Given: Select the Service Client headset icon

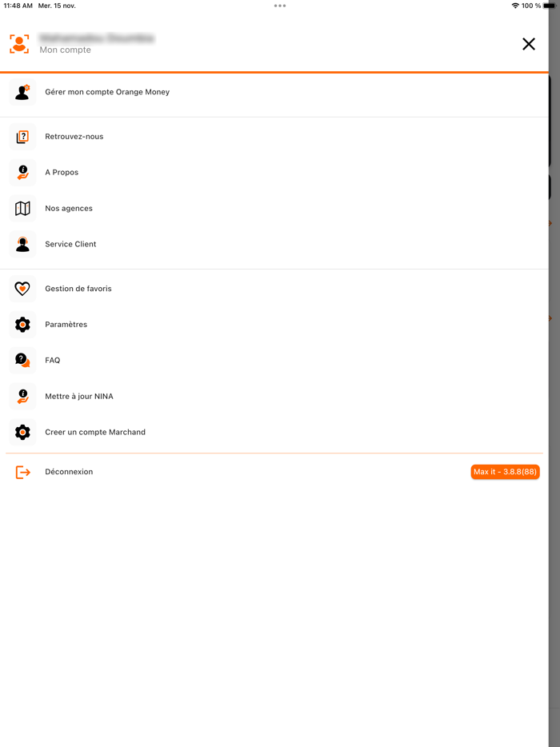Looking at the screenshot, I should pyautogui.click(x=22, y=244).
